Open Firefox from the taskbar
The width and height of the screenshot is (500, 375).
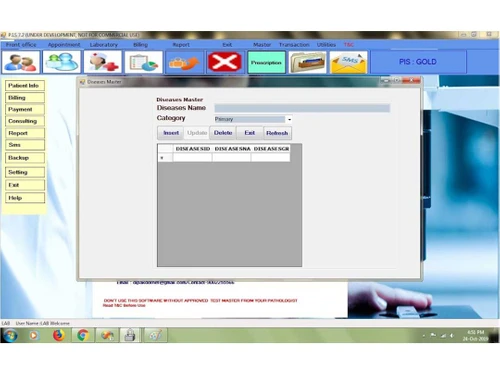pyautogui.click(x=59, y=335)
